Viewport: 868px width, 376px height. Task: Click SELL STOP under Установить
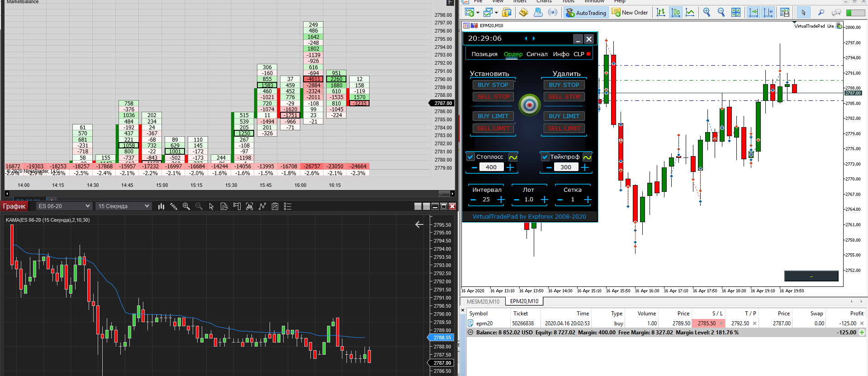(493, 97)
